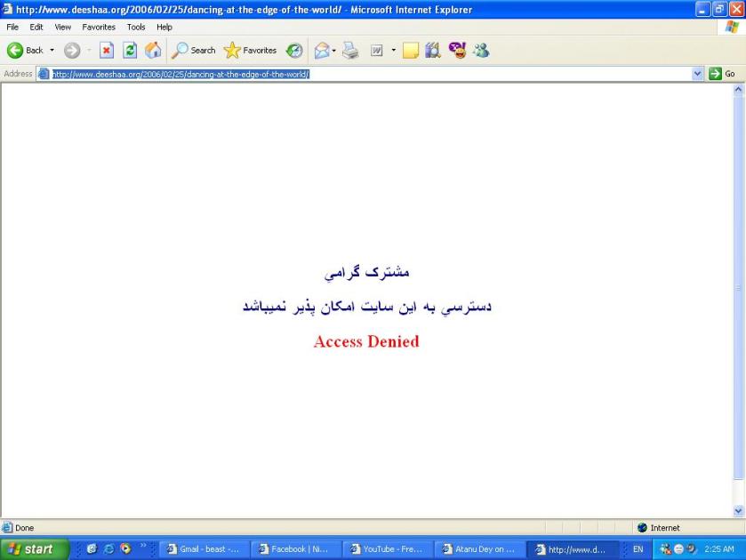
Task: Open the History icon in toolbar
Action: pyautogui.click(x=293, y=50)
